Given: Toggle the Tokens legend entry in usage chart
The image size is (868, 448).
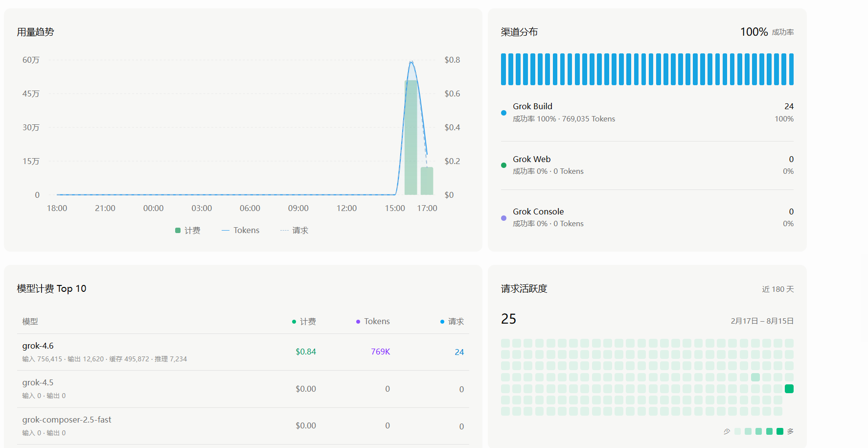Looking at the screenshot, I should pyautogui.click(x=240, y=230).
